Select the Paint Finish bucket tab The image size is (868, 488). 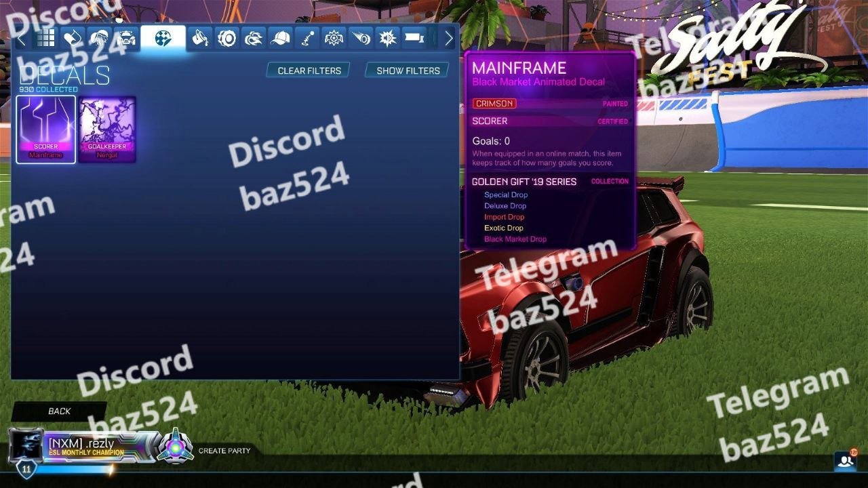coord(199,39)
